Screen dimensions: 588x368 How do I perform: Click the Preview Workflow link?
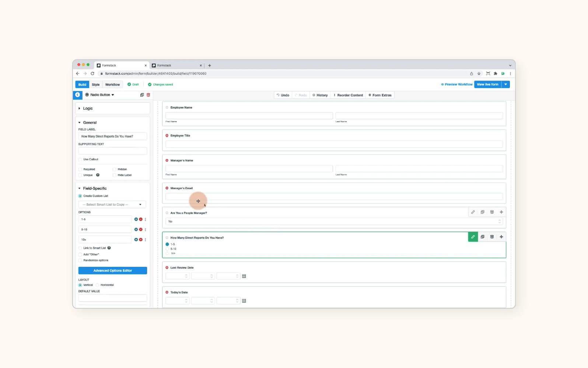coord(456,85)
